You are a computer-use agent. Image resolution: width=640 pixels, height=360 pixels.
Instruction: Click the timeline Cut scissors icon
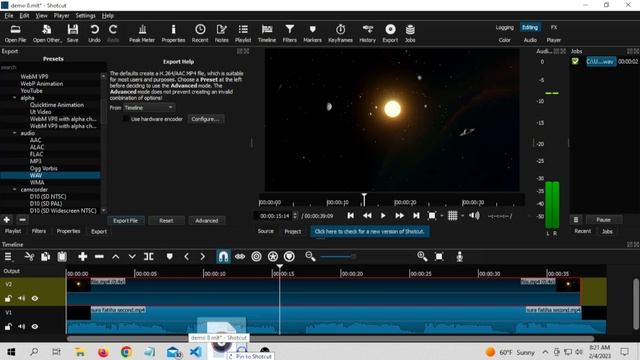point(29,257)
